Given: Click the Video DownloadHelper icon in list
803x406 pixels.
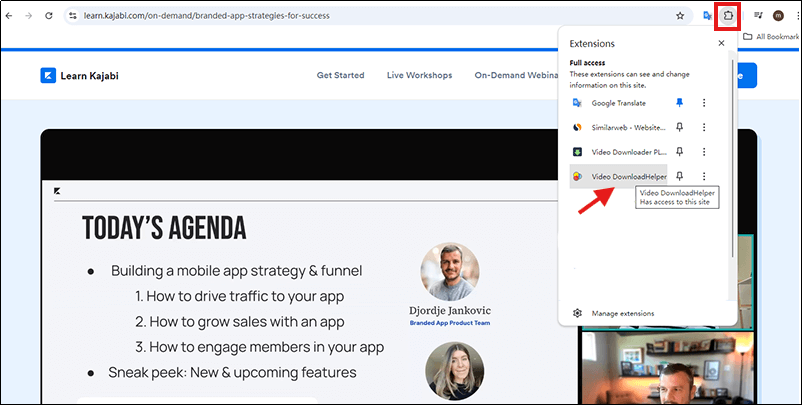Looking at the screenshot, I should [x=577, y=177].
